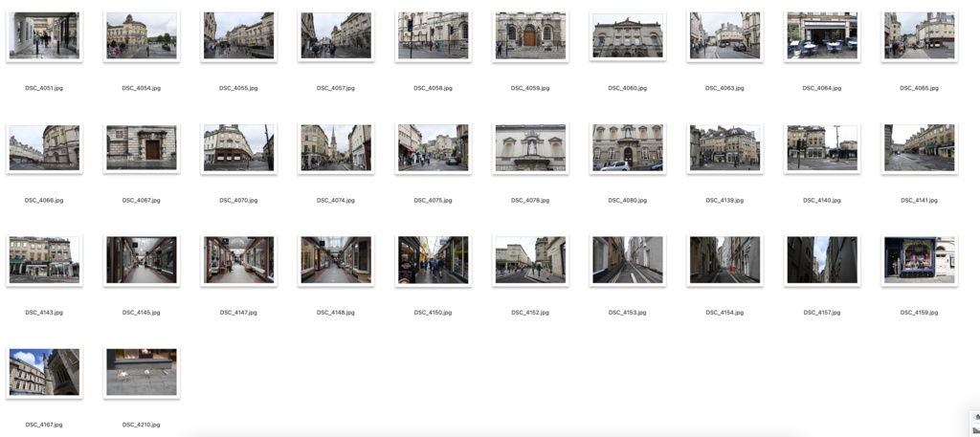The height and width of the screenshot is (437, 980).
Task: Click the file name DSC_4152.jpg
Action: click(x=530, y=312)
